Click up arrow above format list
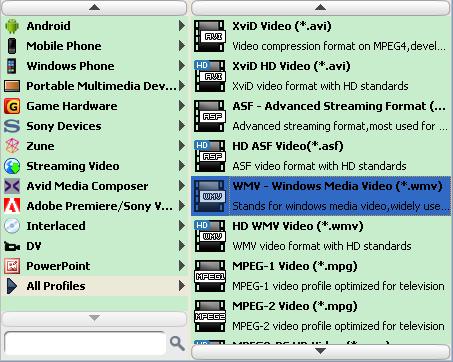 [321, 8]
